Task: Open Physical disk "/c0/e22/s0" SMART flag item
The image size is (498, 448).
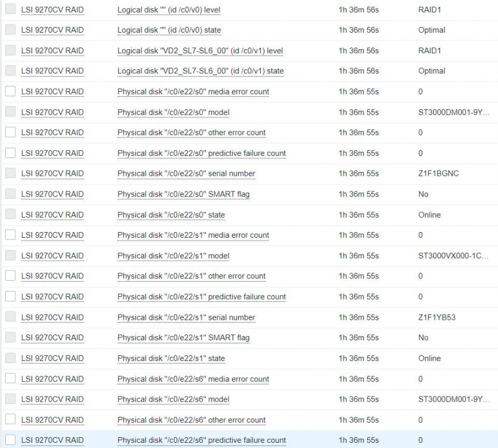Action: point(183,194)
